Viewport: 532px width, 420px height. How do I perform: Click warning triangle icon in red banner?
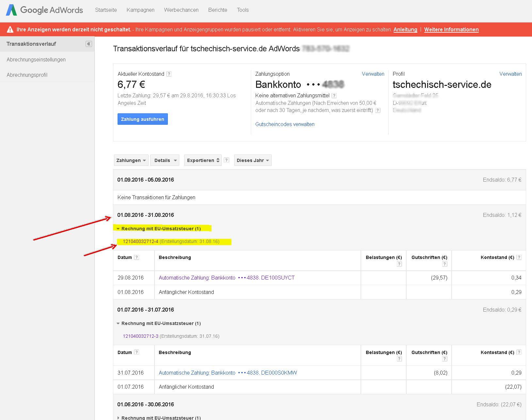(x=10, y=29)
